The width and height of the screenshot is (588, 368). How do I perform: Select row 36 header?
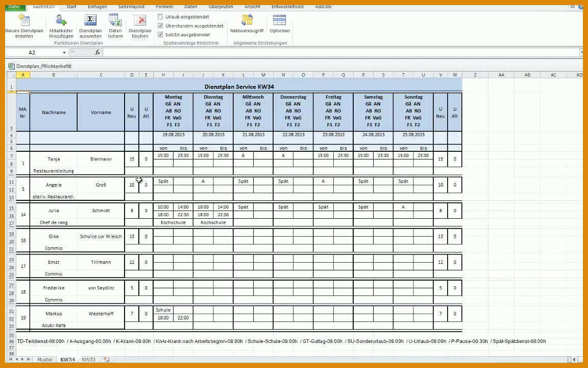[x=11, y=341]
